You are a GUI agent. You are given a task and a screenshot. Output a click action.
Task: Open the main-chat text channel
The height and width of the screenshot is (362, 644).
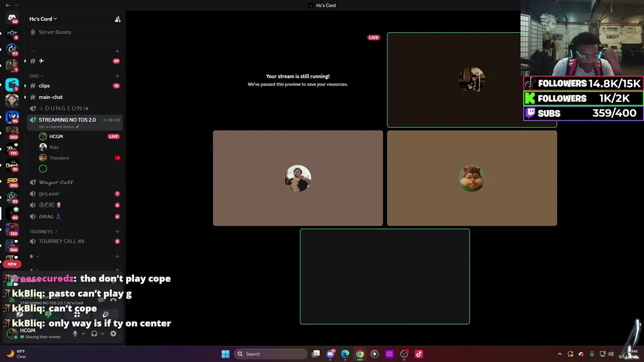coord(75,97)
